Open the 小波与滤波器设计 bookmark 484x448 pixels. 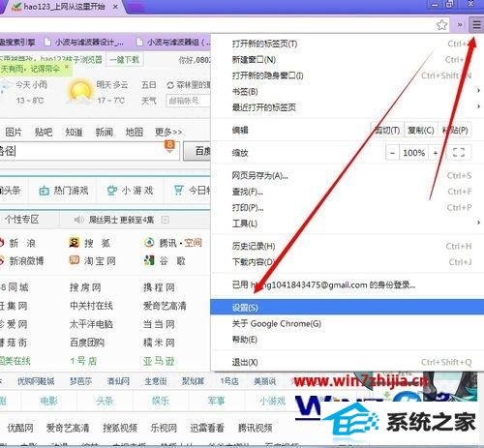(84, 42)
